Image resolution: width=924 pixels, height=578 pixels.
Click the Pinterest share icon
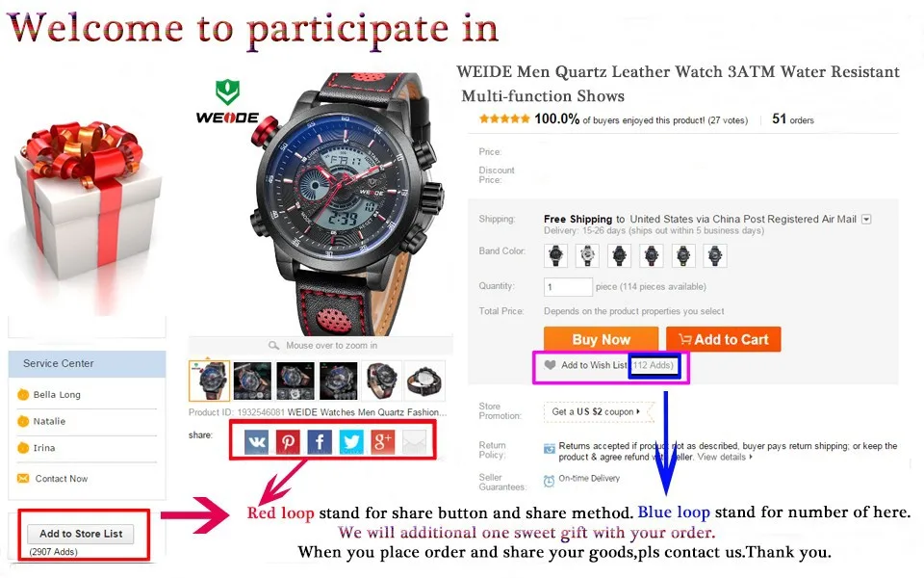click(288, 441)
